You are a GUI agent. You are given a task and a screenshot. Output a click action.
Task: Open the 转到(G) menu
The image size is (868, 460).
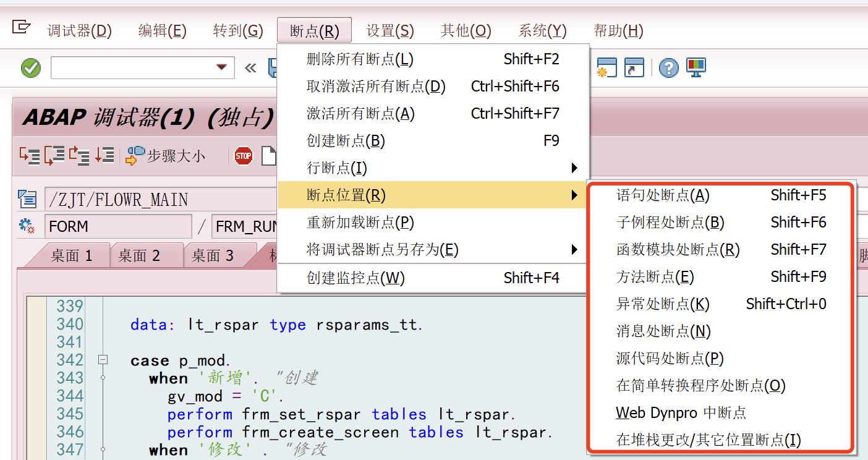pos(238,31)
